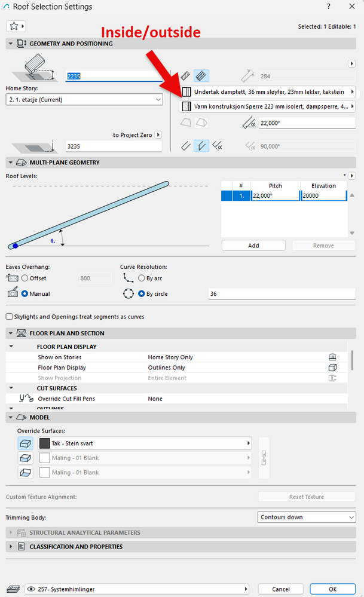Click the layer icon at bottom left

coord(13,589)
